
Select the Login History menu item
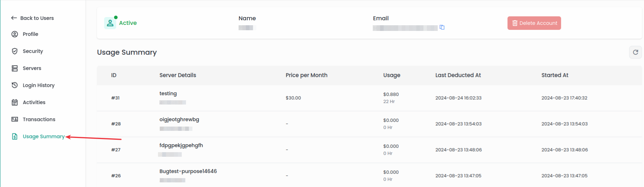38,85
